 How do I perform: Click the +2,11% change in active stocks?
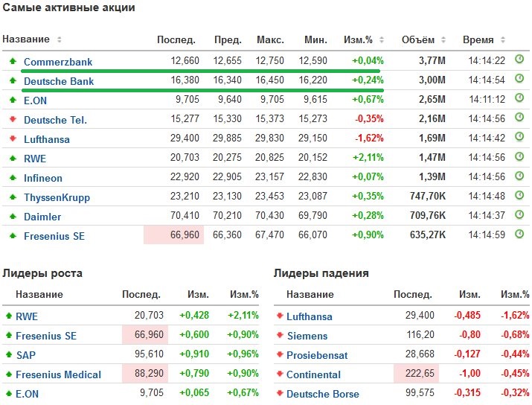(368, 157)
